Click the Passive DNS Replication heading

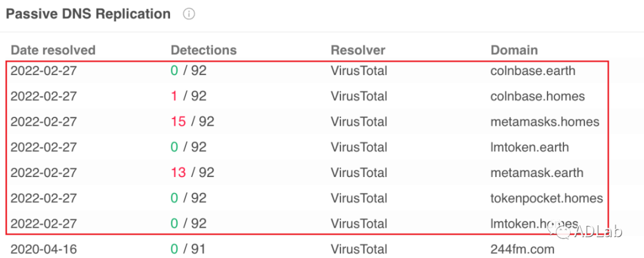click(88, 14)
